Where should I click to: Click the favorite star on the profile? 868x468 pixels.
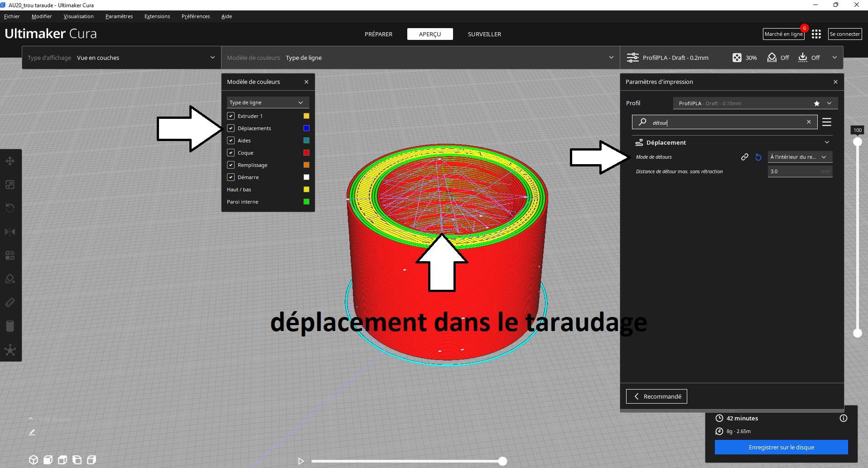pyautogui.click(x=817, y=103)
